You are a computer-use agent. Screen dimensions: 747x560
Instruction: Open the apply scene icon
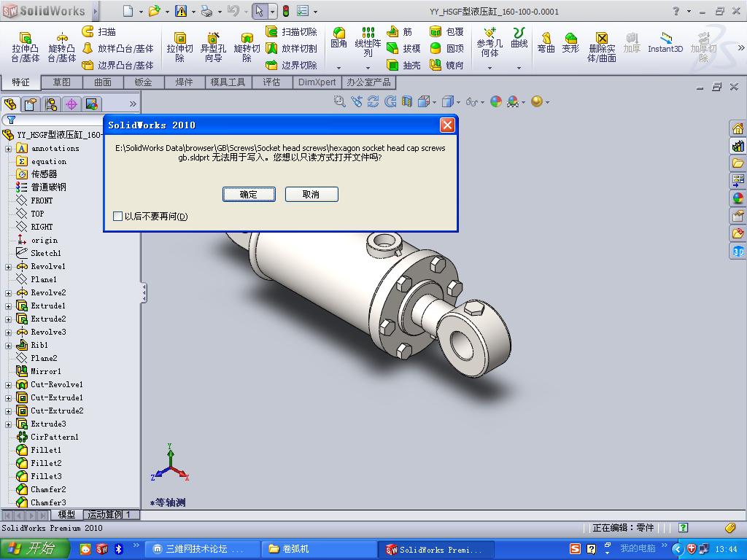point(513,101)
